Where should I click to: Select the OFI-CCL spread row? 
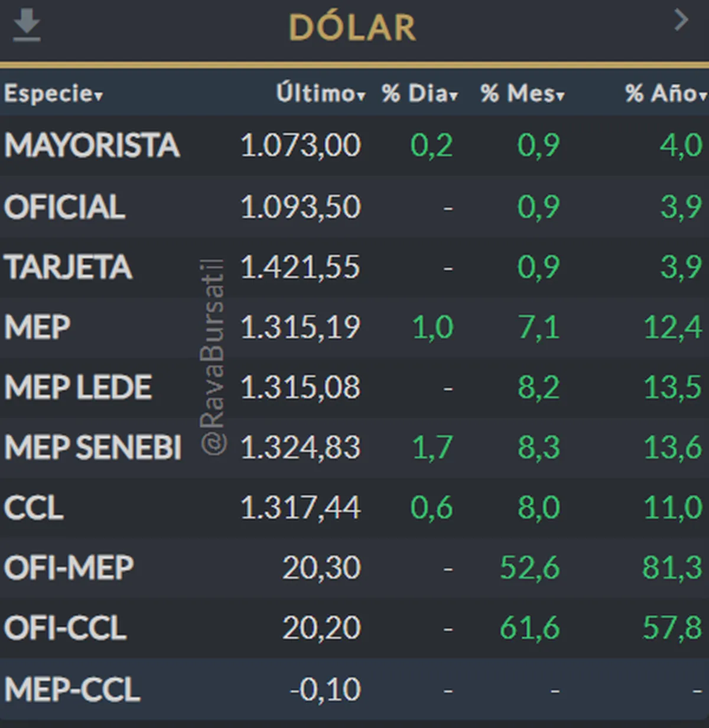[x=354, y=628]
